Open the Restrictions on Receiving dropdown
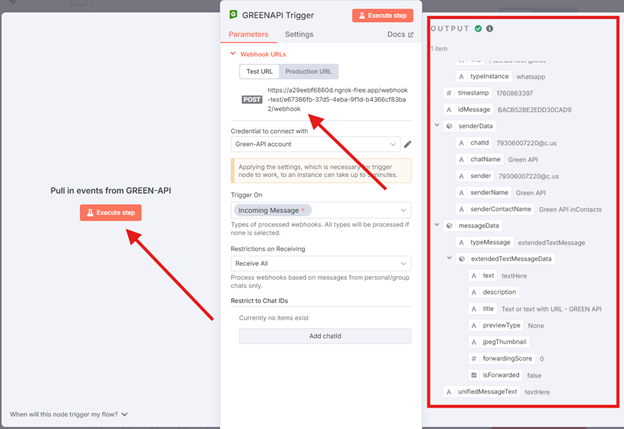Image resolution: width=624 pixels, height=429 pixels. tap(322, 263)
